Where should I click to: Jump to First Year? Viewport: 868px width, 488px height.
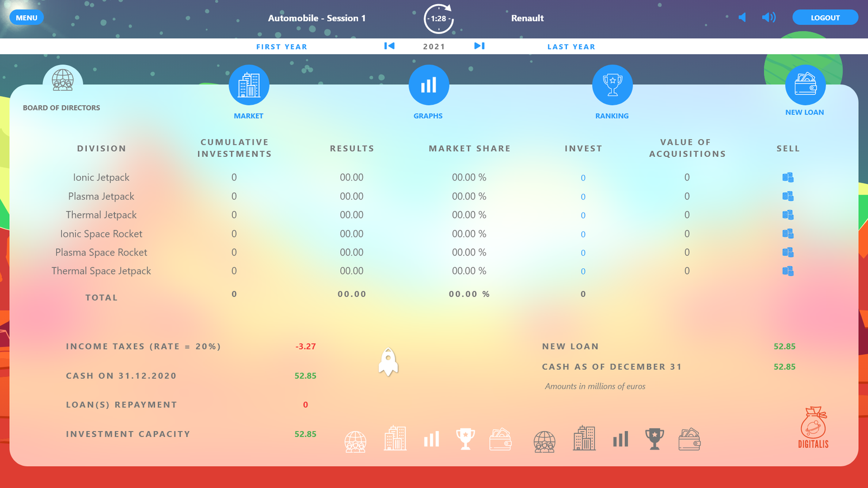pyautogui.click(x=282, y=47)
